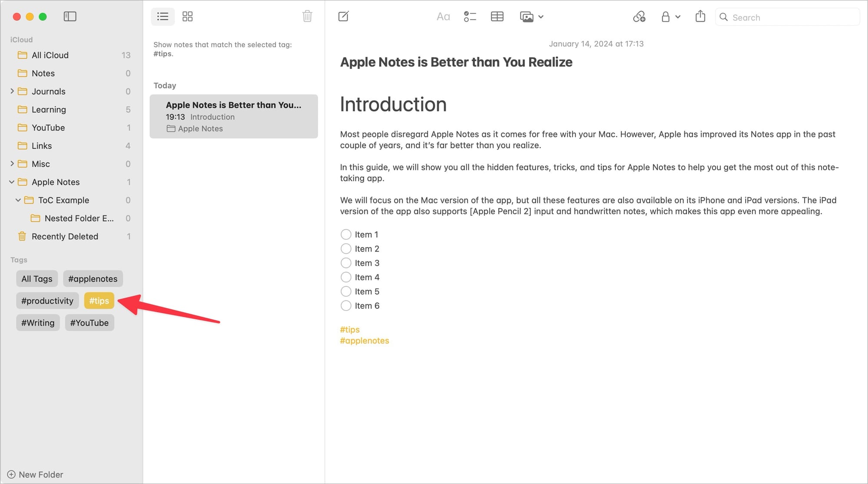
Task: Toggle the sidebar visibility icon
Action: 70,16
